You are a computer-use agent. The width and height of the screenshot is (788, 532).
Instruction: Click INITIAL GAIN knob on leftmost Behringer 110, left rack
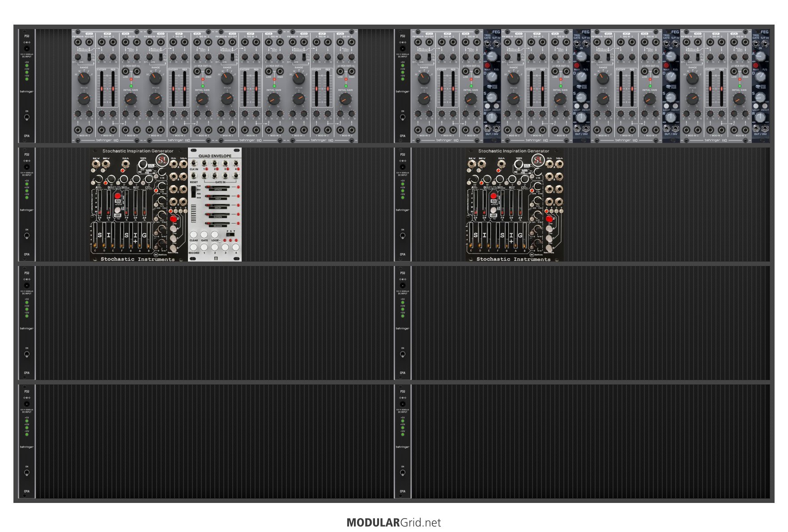click(x=131, y=99)
